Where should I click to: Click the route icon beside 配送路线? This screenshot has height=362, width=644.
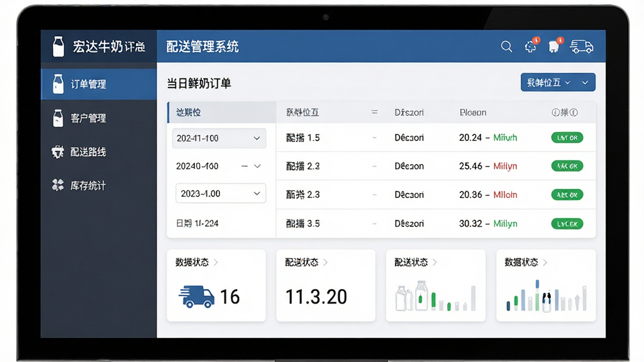(57, 152)
